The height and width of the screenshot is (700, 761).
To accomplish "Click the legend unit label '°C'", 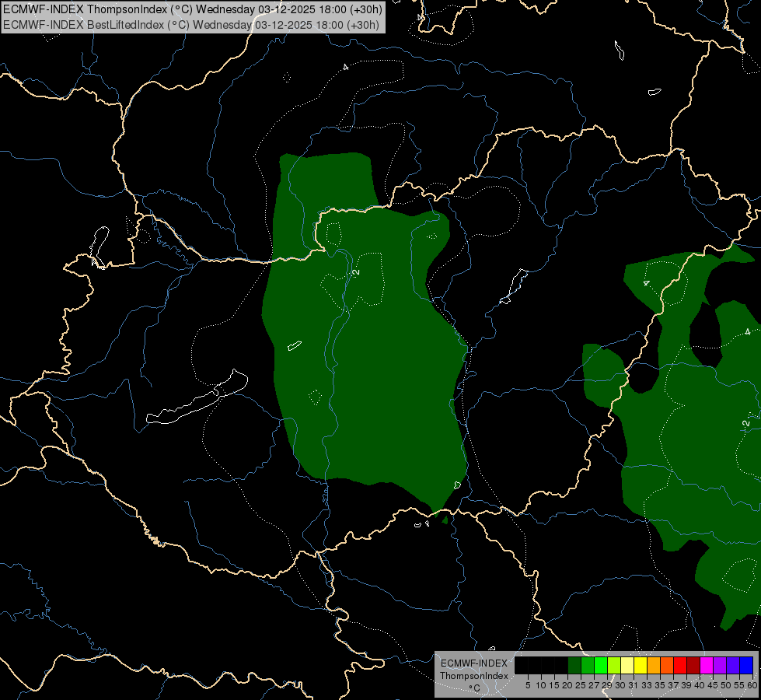I will coord(475,688).
